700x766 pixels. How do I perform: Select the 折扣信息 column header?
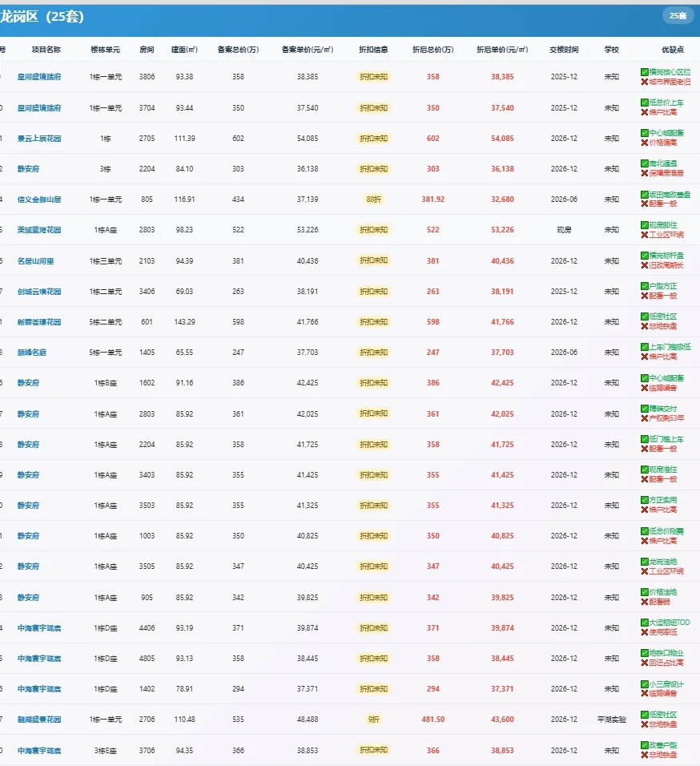click(x=373, y=50)
